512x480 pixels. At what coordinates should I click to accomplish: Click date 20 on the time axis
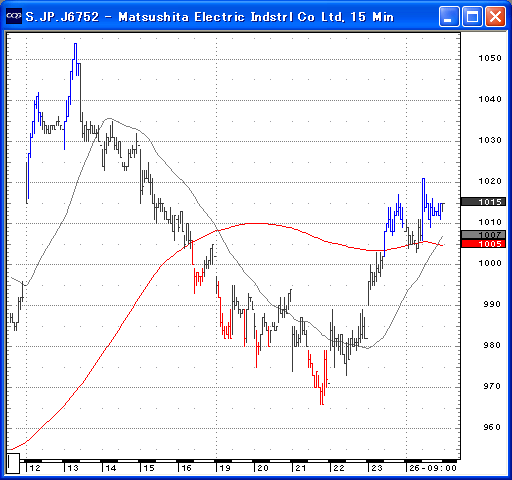pos(263,468)
